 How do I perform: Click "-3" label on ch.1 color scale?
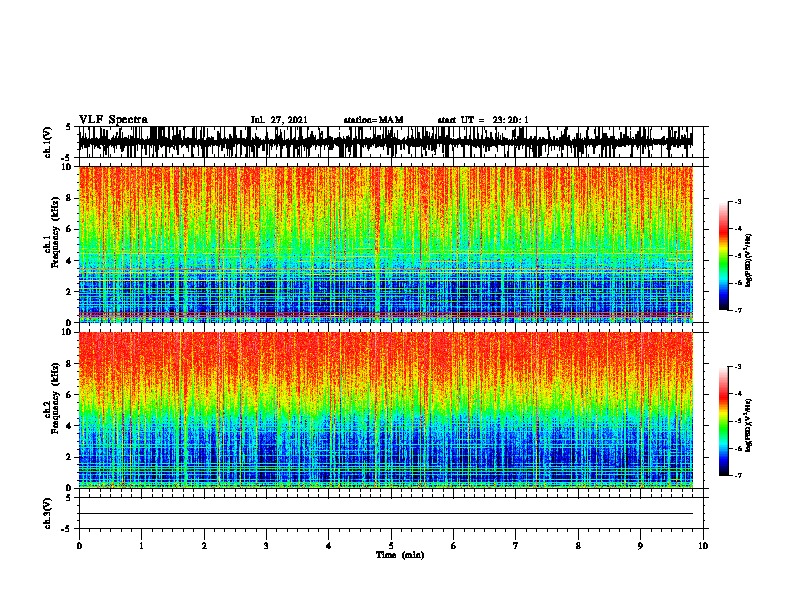coord(738,202)
